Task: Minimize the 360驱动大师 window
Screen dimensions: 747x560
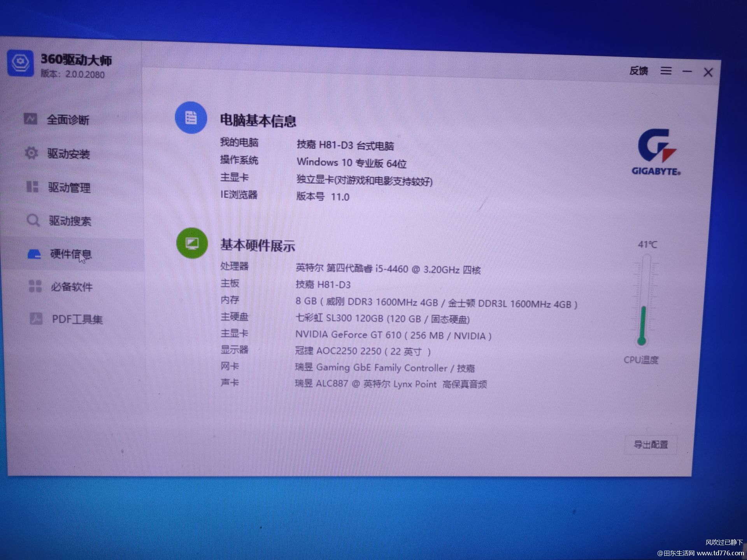Action: [687, 72]
